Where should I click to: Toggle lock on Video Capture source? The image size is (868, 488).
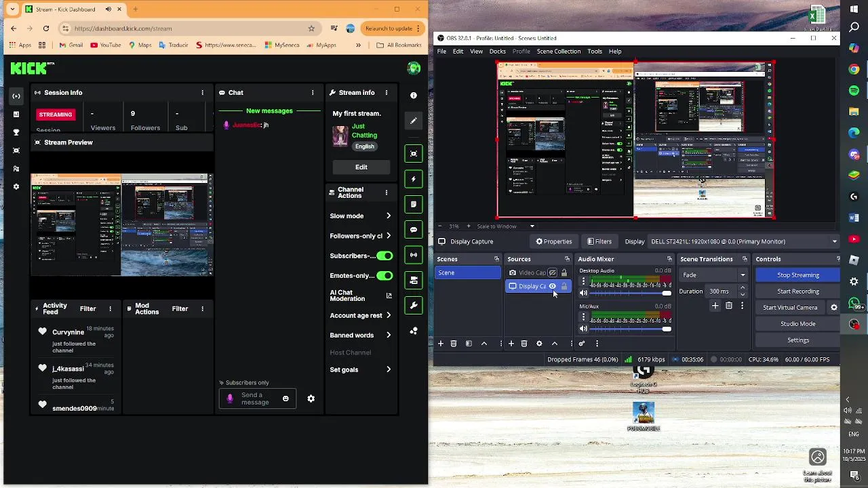(x=564, y=272)
